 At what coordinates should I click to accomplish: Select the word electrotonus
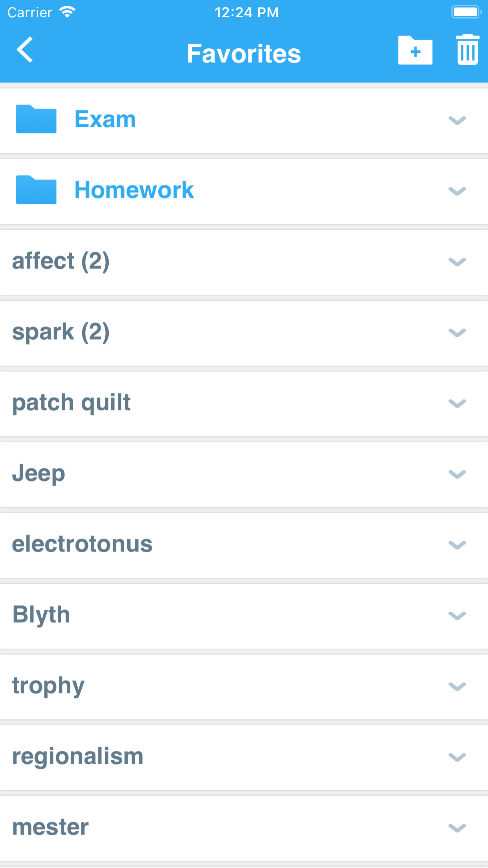coord(82,544)
